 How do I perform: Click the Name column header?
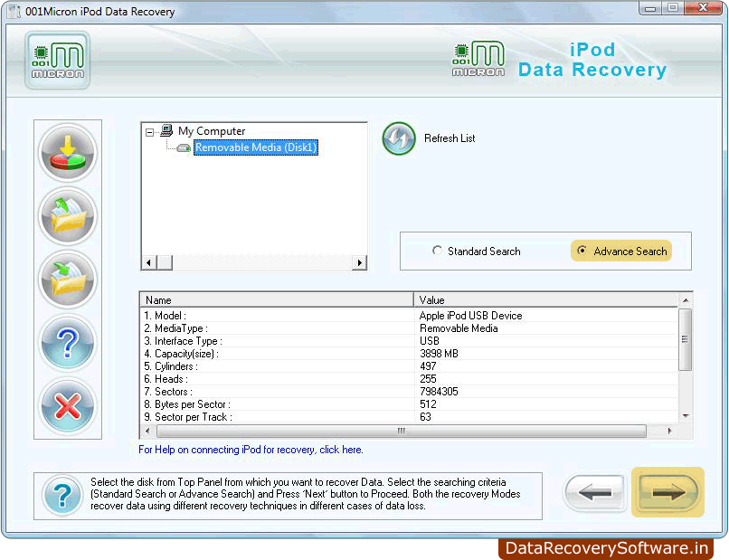point(277,300)
